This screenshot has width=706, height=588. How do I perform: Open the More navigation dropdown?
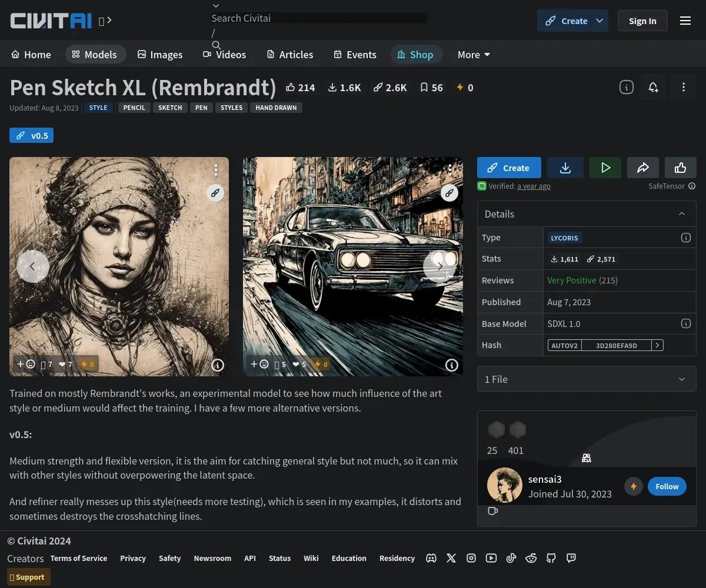tap(474, 54)
